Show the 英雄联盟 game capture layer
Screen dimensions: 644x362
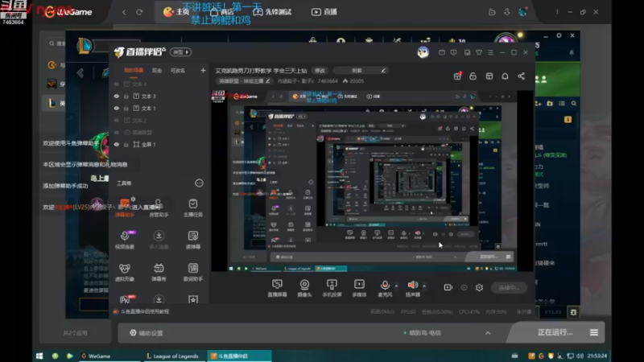[x=117, y=132]
